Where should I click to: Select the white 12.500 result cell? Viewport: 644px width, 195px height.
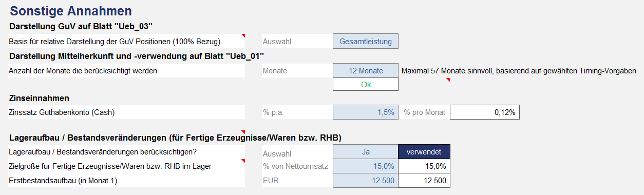(x=424, y=181)
